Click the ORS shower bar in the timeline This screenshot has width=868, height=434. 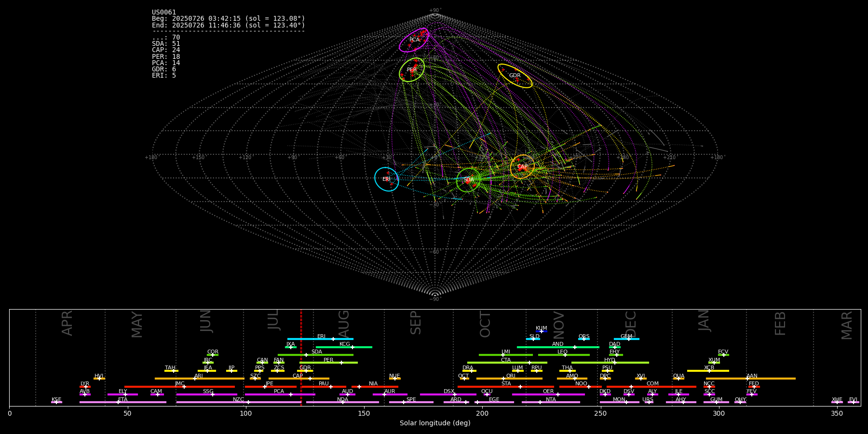coord(584,339)
